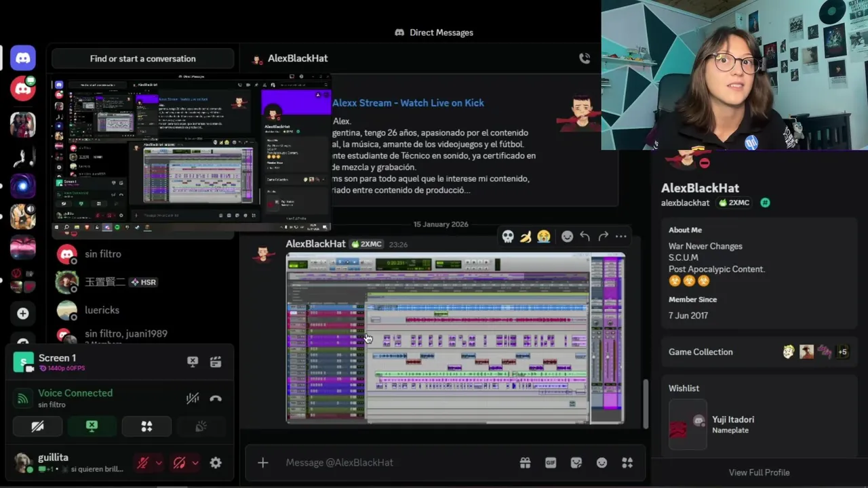Open Alexx Stream - Watch Live on Kick link

408,103
